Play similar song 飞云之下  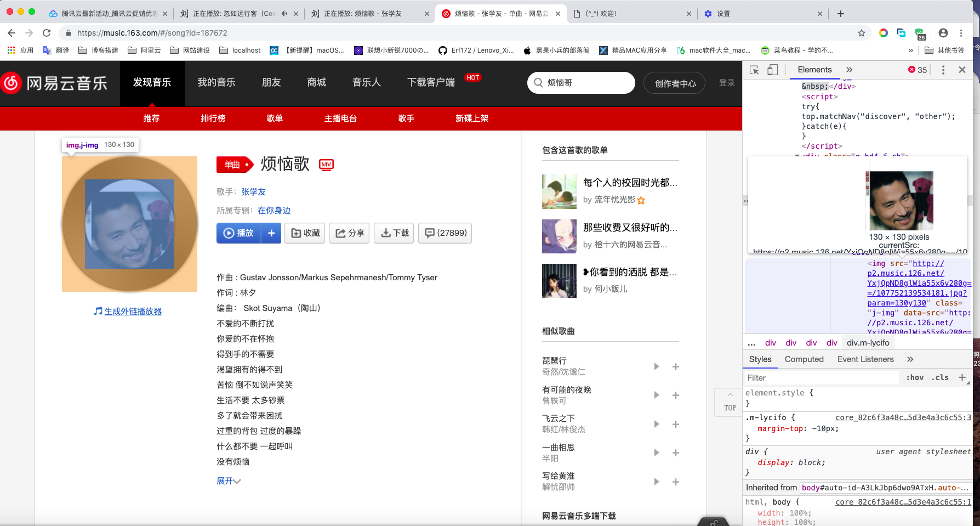click(x=656, y=424)
